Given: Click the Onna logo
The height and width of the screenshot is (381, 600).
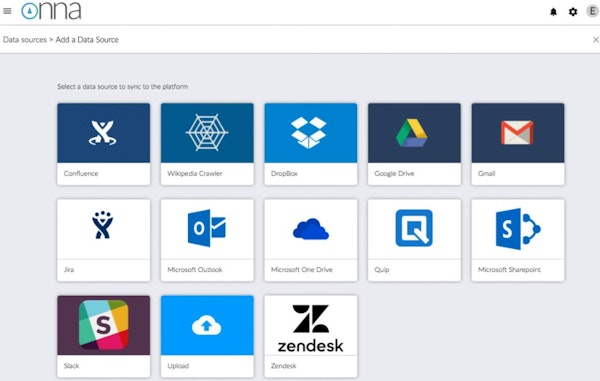Looking at the screenshot, I should [x=51, y=11].
